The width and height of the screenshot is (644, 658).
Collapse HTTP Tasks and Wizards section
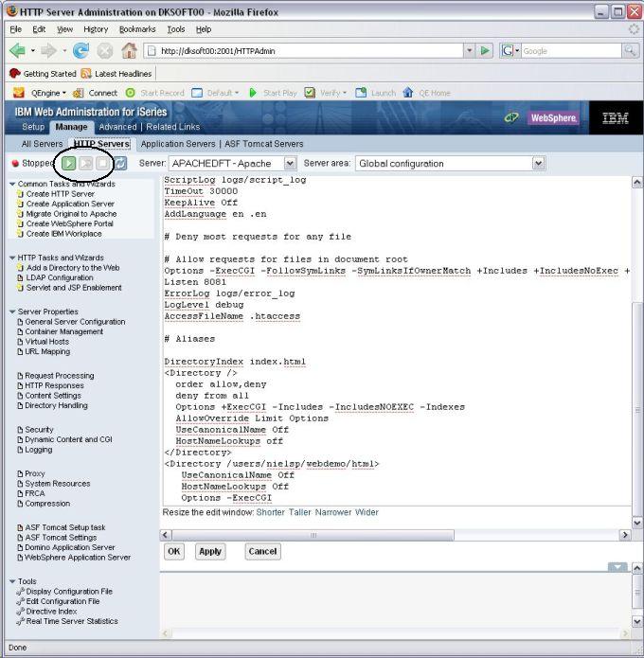click(12, 258)
